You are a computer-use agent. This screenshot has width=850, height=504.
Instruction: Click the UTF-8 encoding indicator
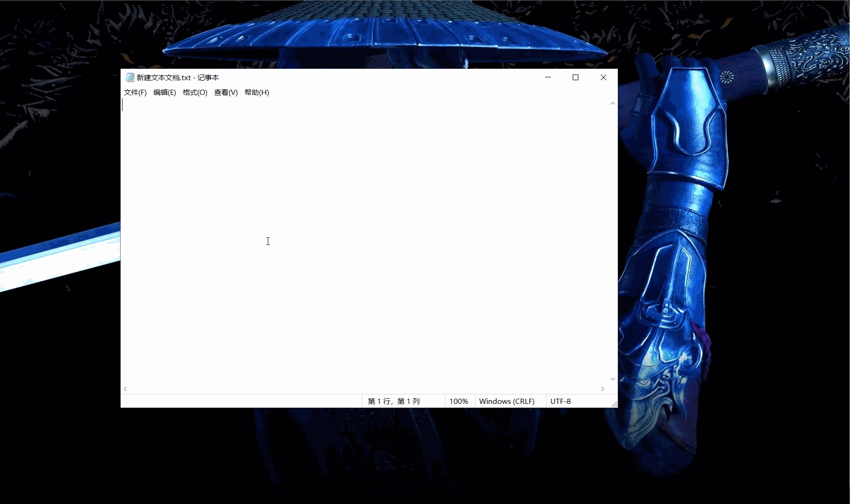point(560,401)
